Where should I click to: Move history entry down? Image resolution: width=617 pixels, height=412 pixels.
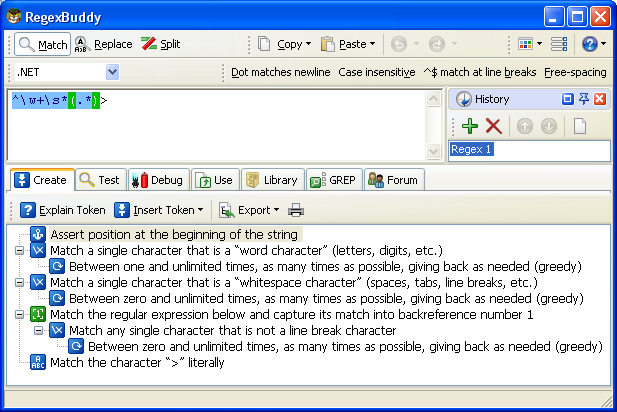[x=549, y=126]
